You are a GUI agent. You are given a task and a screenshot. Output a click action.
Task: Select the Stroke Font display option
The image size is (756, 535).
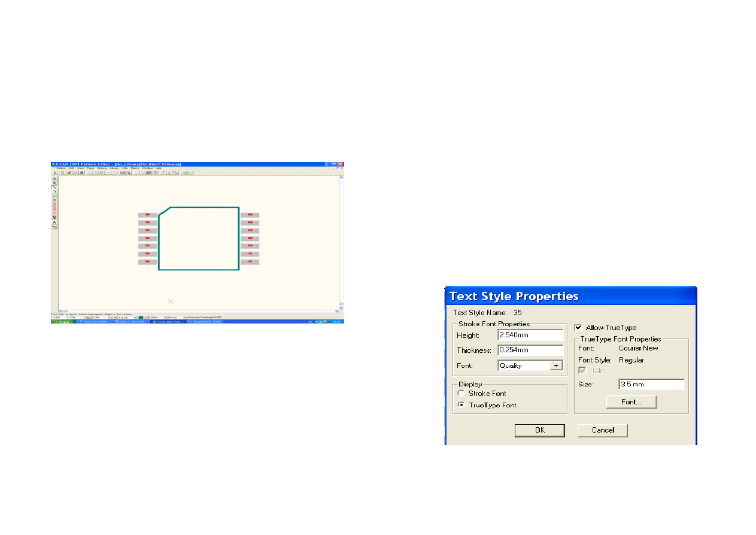(461, 394)
